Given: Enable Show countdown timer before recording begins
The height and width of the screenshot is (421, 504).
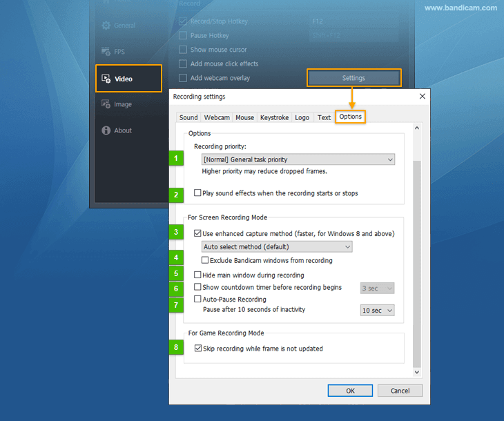Looking at the screenshot, I should 197,286.
